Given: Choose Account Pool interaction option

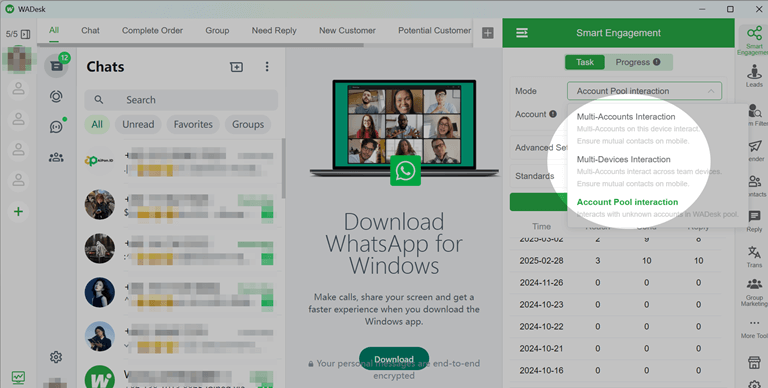Looking at the screenshot, I should tap(627, 202).
